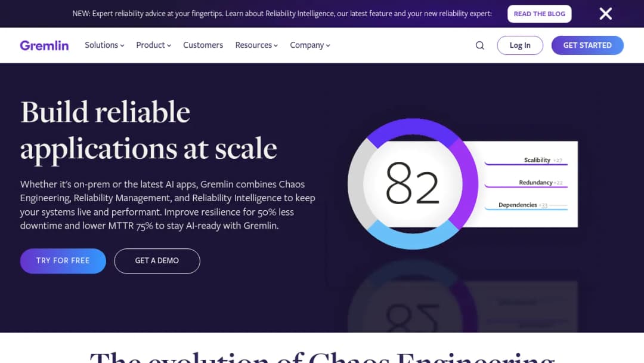
Task: Click the Build reliable applications headline
Action: [x=148, y=130]
